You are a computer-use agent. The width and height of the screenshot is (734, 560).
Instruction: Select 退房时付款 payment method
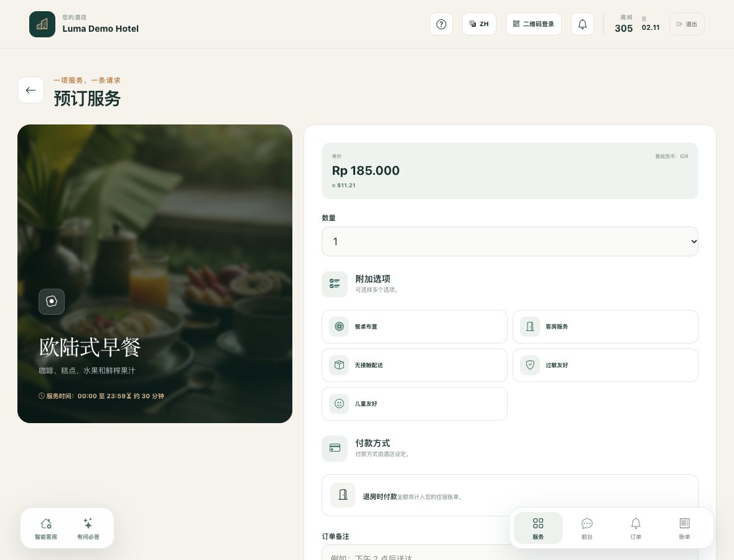click(510, 495)
